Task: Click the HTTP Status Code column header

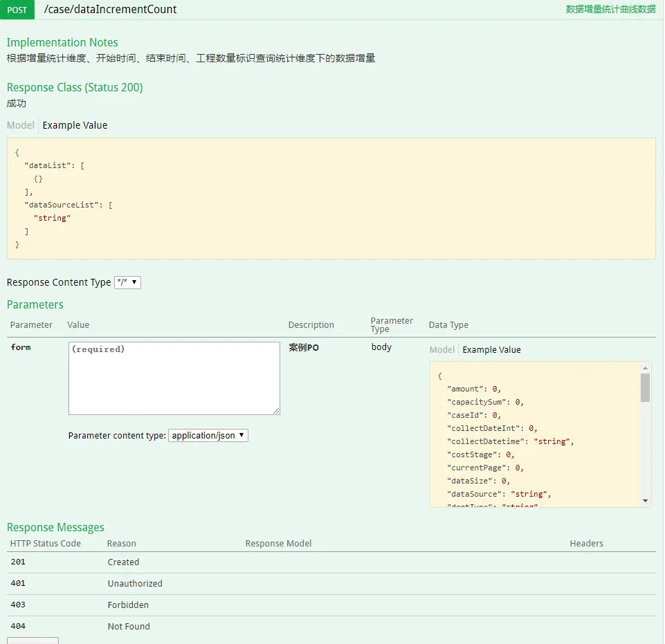Action: click(x=46, y=544)
